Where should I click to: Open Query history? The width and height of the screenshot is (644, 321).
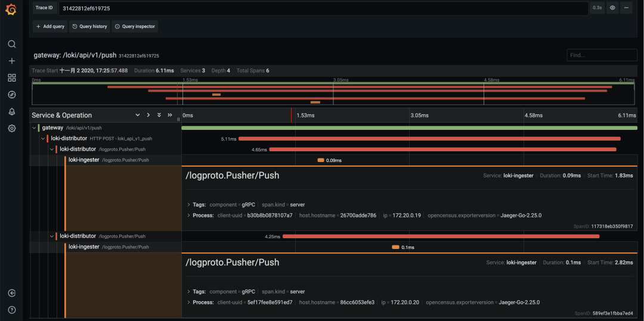tap(89, 26)
